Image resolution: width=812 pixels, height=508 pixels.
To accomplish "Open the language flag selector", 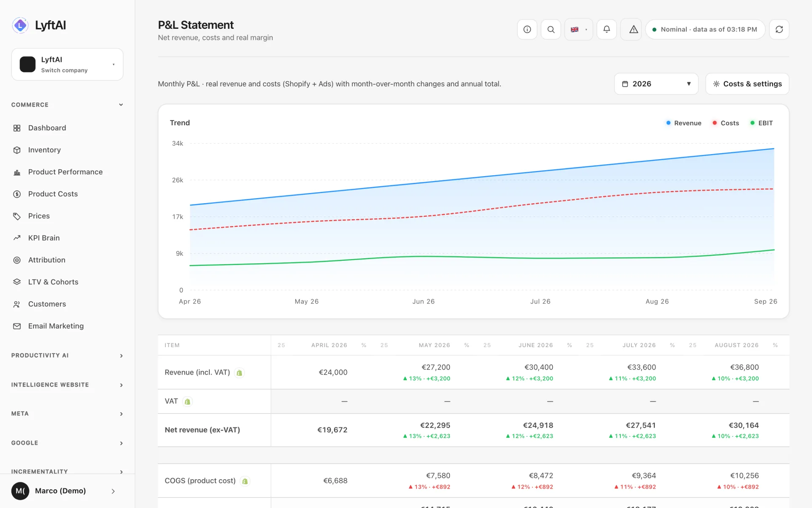I will click(579, 29).
